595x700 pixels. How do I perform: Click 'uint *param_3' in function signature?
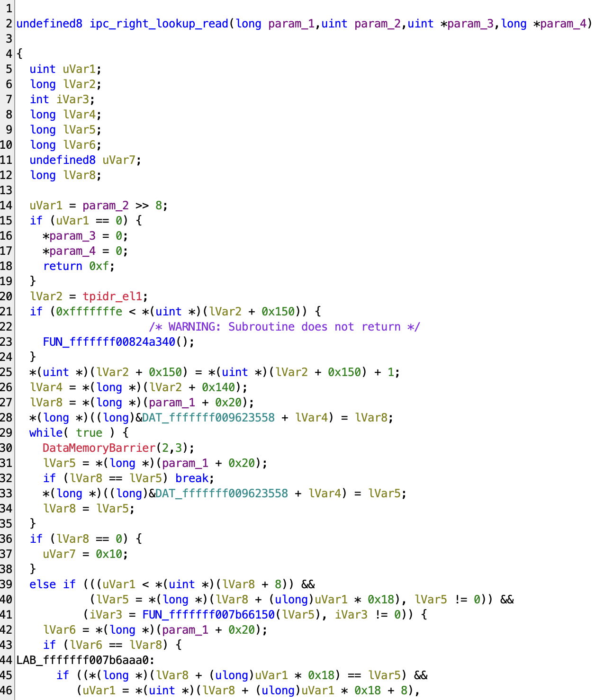click(451, 24)
